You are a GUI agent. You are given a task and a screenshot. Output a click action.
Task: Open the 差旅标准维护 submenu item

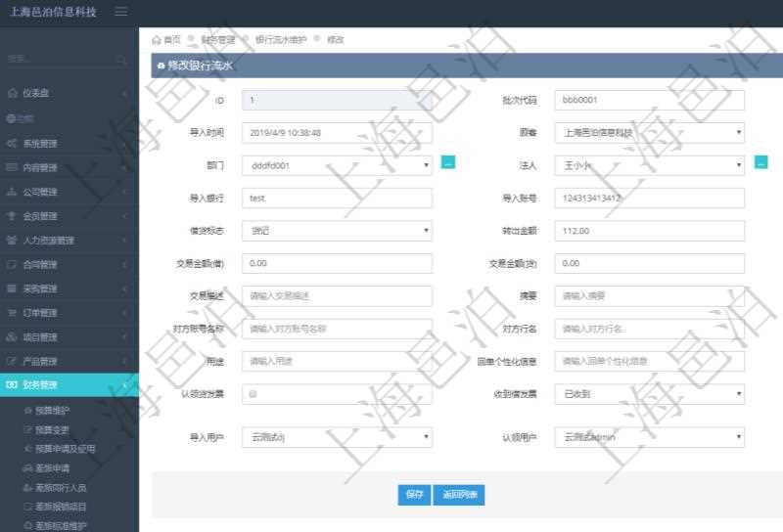(61, 525)
